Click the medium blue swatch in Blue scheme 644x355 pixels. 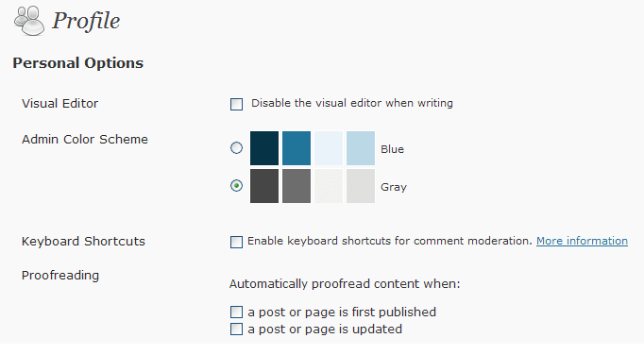pos(297,148)
